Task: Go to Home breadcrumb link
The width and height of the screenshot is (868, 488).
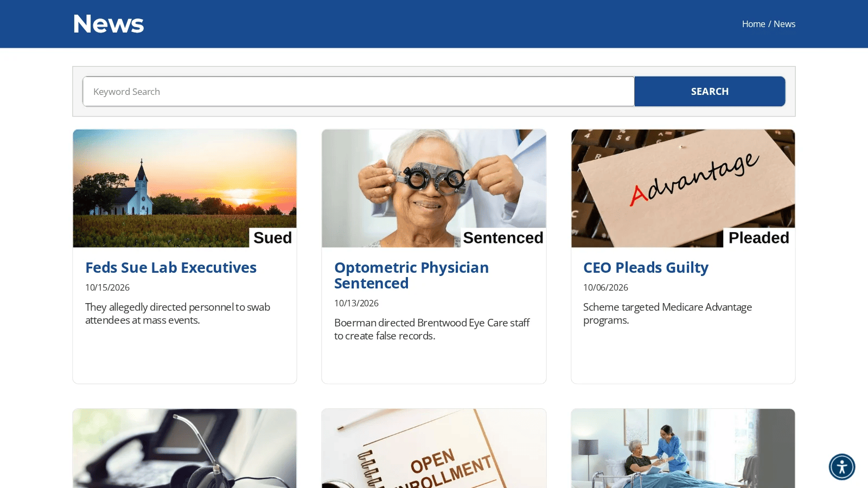Action: (754, 24)
